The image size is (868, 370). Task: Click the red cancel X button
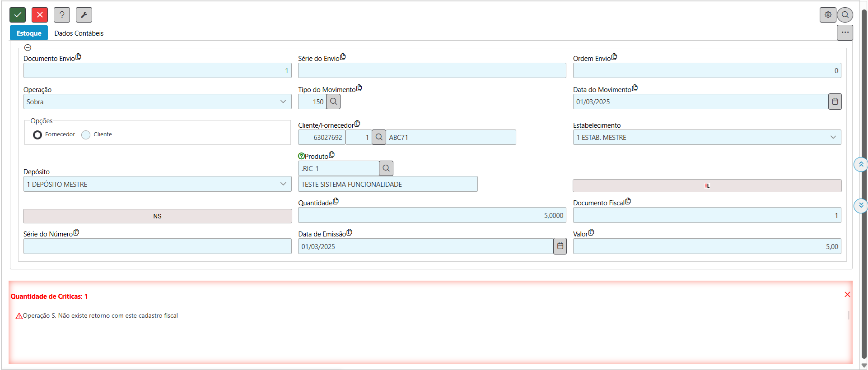(40, 15)
